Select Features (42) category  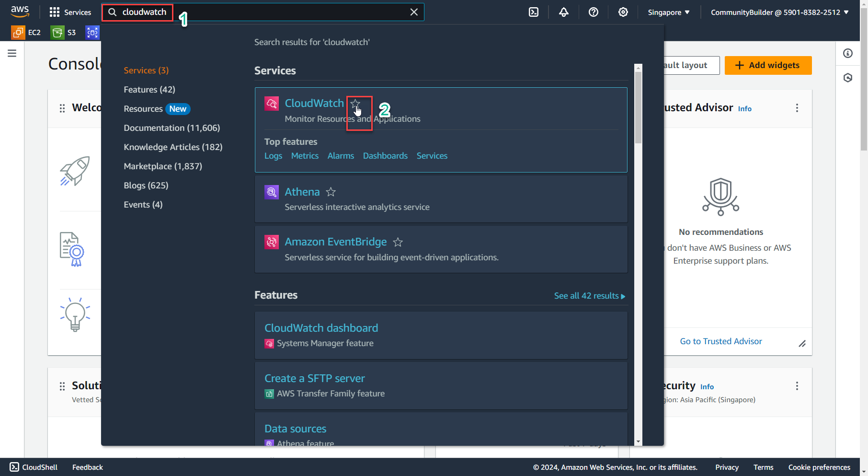(149, 90)
